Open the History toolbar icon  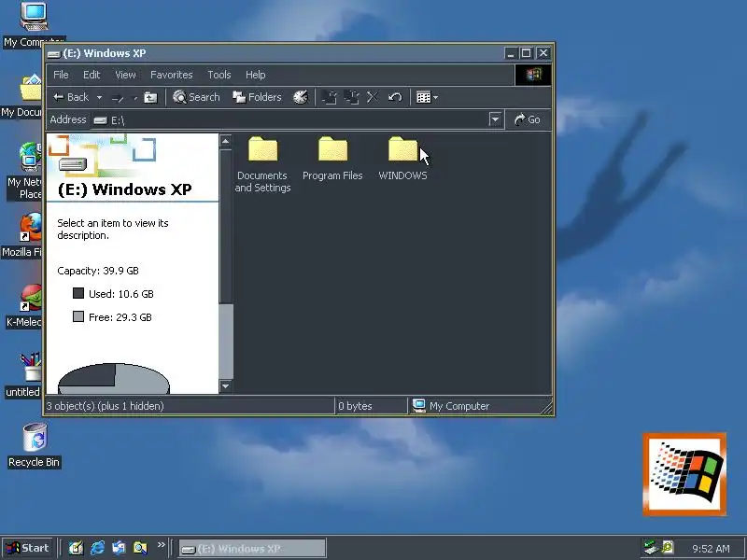tap(301, 97)
